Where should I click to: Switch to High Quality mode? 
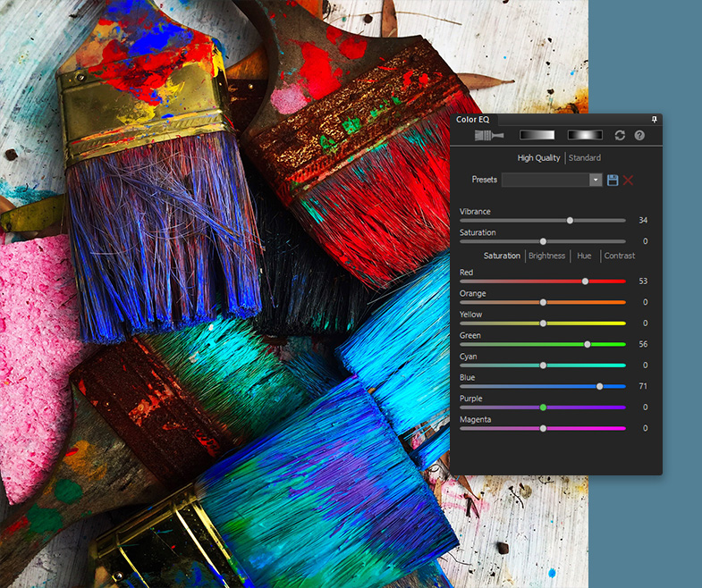click(538, 158)
